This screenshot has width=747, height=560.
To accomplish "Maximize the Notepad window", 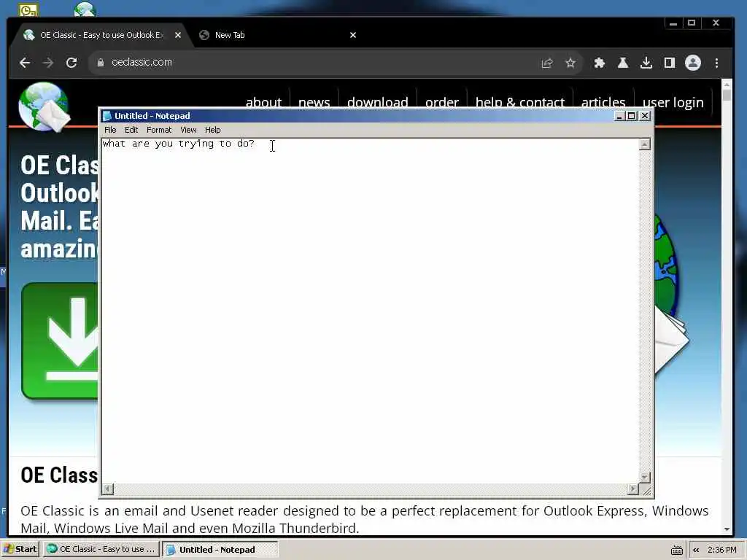I will 631,116.
